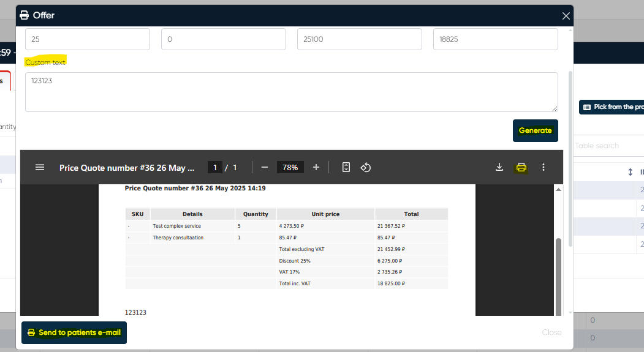Viewport: 644px width, 352px height.
Task: Zoom out the PDF preview
Action: pyautogui.click(x=265, y=167)
